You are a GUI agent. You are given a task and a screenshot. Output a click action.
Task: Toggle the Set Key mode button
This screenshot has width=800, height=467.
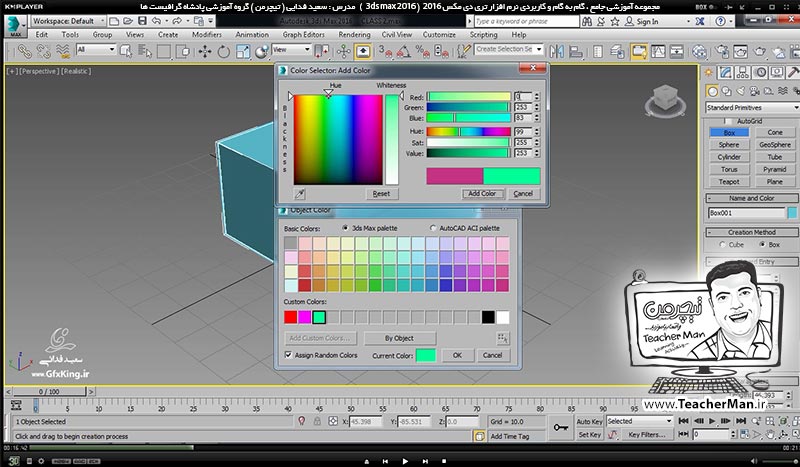(x=589, y=435)
